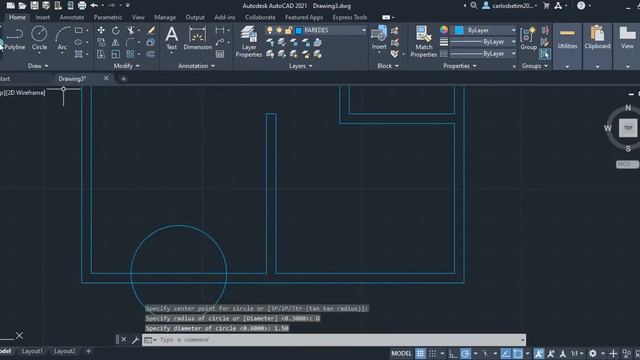Open the lineweight ByLayer dropdown

coord(513,42)
